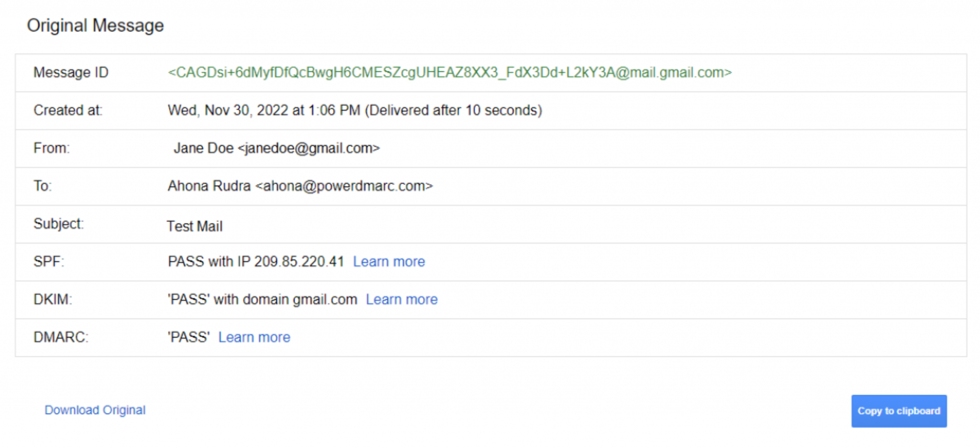Click the DKIM PASS with gmail.com result
Image resolution: width=980 pixels, height=448 pixels.
(262, 299)
